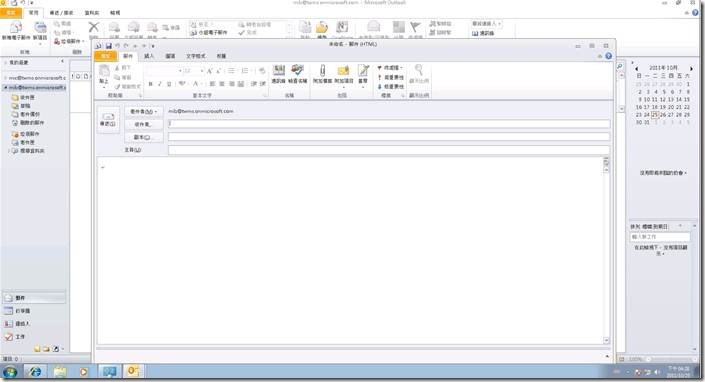Switch to the Insert ribbon tab
705x382 pixels.
(x=149, y=56)
